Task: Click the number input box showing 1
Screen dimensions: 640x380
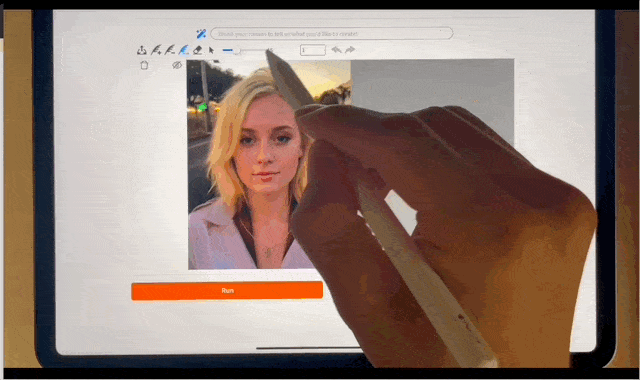Action: (x=313, y=50)
